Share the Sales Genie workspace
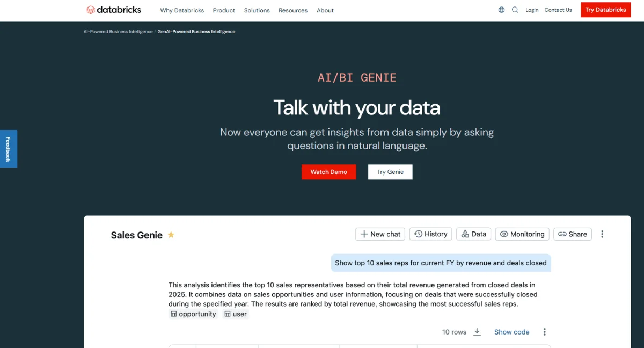The width and height of the screenshot is (644, 348). coord(572,234)
